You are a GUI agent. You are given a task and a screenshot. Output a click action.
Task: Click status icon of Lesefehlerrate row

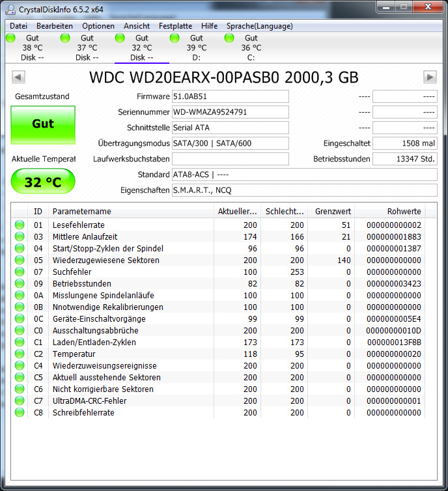pyautogui.click(x=20, y=225)
